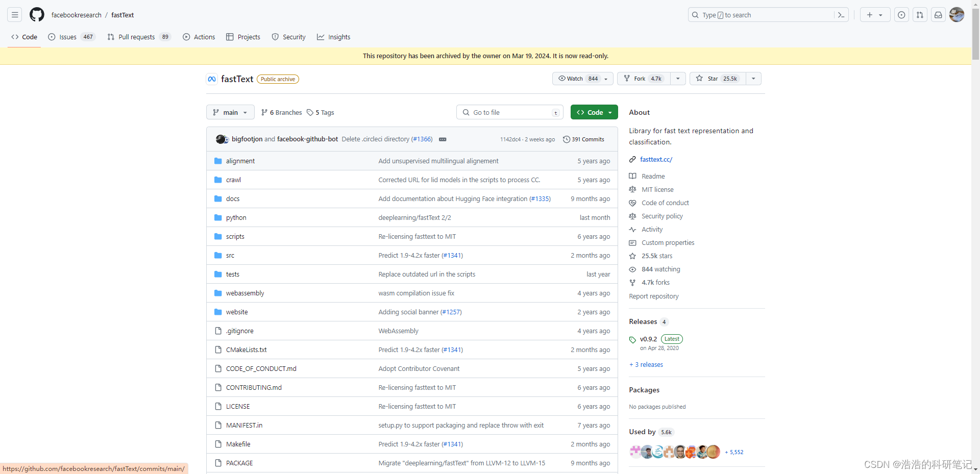Open facebookresearch organization link
Viewport: 980px width, 474px height.
(77, 15)
